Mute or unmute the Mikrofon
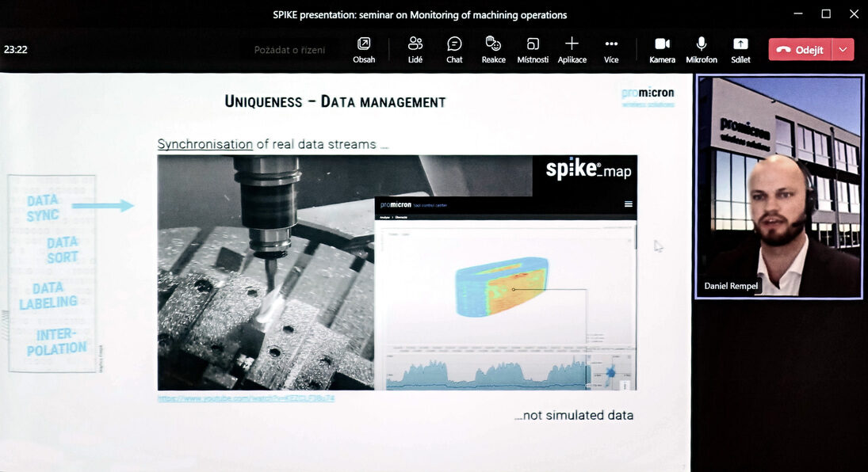This screenshot has width=868, height=472. [x=701, y=49]
